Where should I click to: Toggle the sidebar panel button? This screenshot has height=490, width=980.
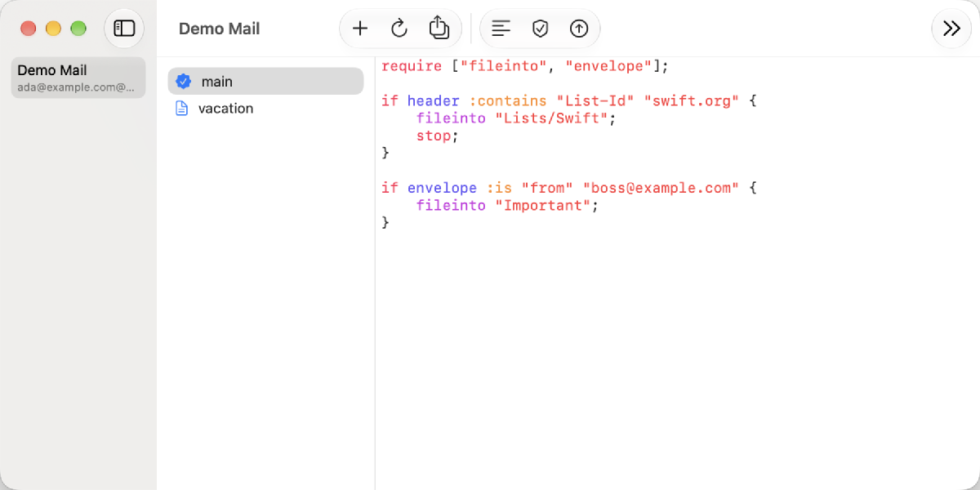(124, 29)
